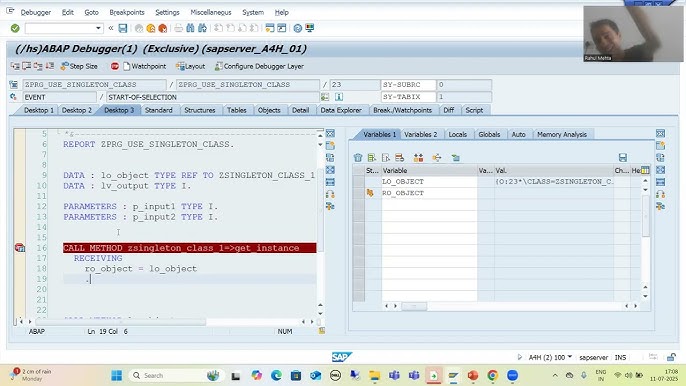The height and width of the screenshot is (386, 686).
Task: Click the Watchpoint button
Action: point(144,66)
